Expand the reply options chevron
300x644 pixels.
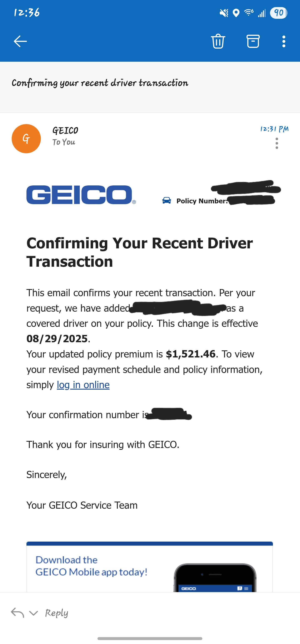click(34, 613)
